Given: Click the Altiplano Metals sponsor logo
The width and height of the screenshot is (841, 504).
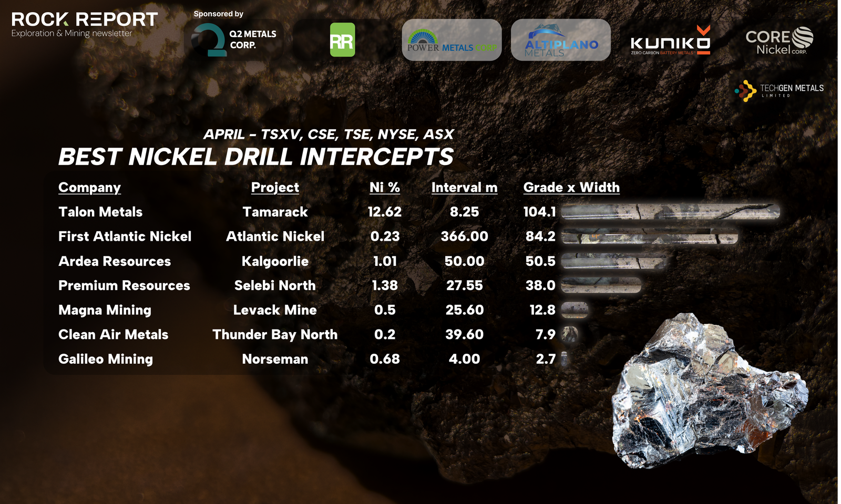Looking at the screenshot, I should click(561, 40).
